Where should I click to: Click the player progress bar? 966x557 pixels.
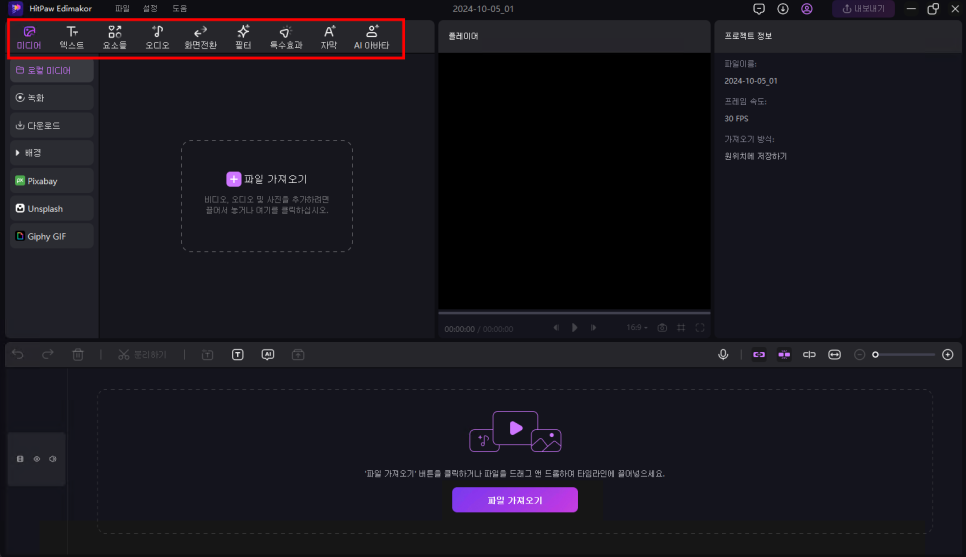[x=574, y=312]
